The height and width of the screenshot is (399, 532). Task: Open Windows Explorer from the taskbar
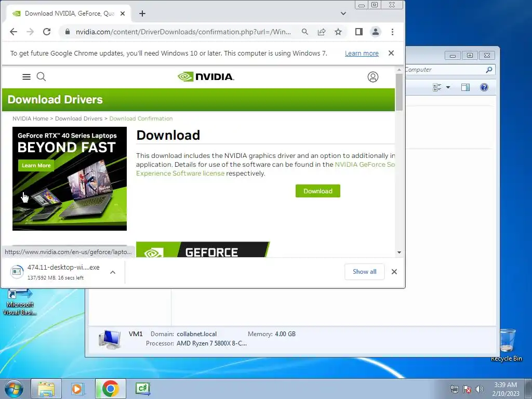(x=46, y=389)
